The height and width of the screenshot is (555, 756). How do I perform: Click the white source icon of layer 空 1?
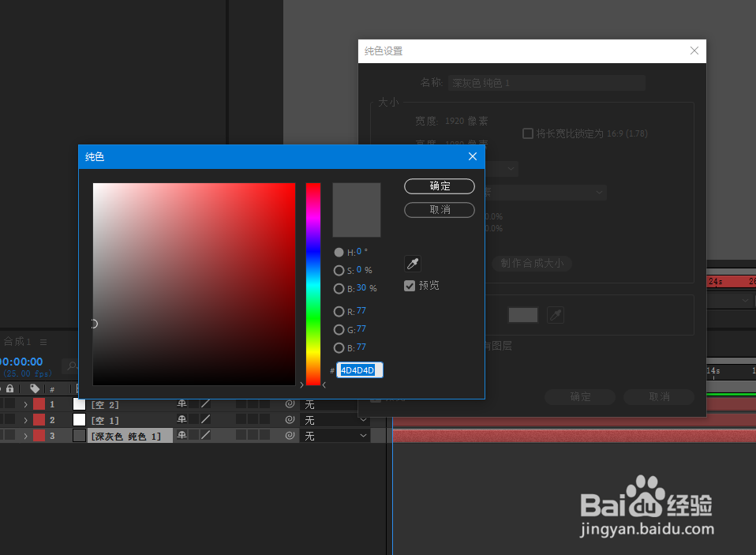coord(79,420)
